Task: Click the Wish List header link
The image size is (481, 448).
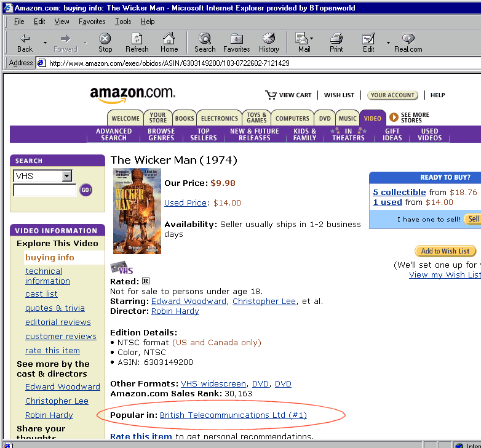Action: [339, 95]
